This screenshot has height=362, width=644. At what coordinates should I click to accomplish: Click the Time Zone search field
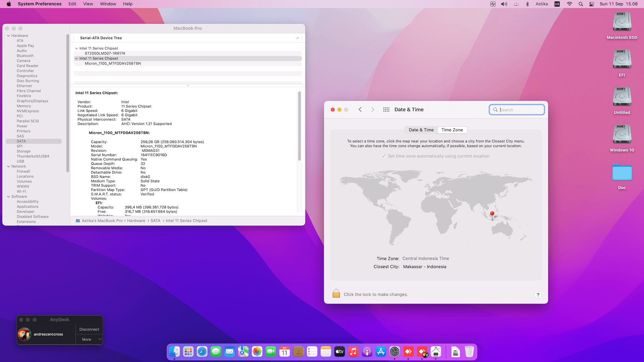click(517, 110)
